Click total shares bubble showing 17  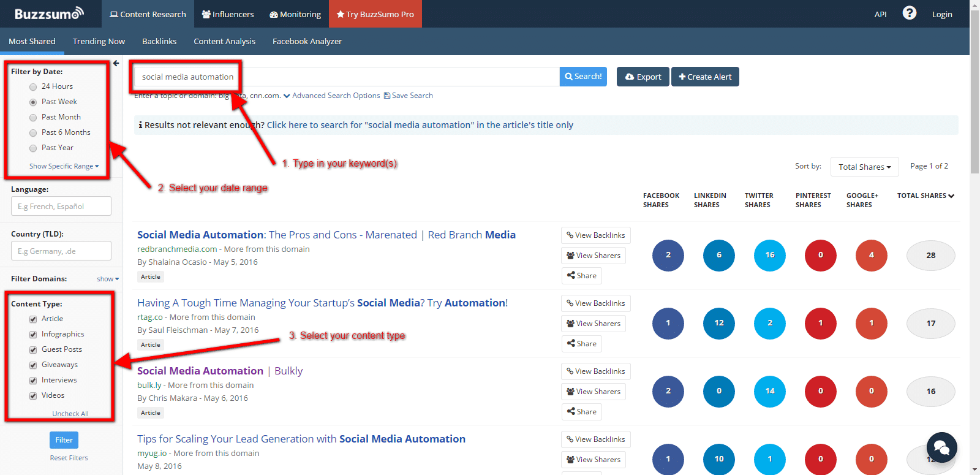931,324
